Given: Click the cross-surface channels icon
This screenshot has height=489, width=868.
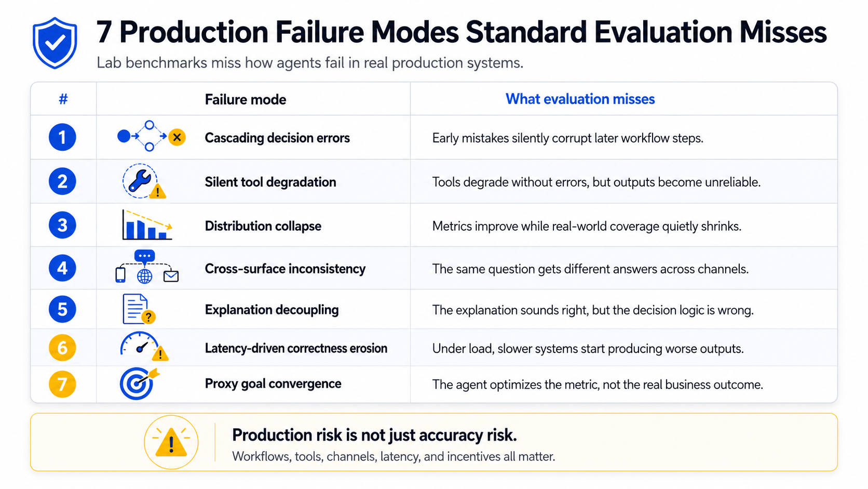Looking at the screenshot, I should point(147,267).
